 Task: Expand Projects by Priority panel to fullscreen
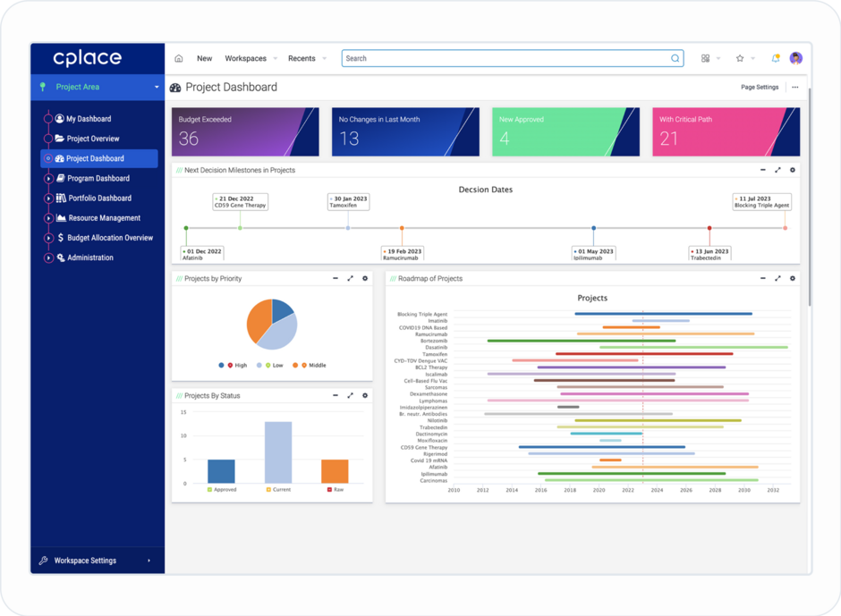pos(350,278)
